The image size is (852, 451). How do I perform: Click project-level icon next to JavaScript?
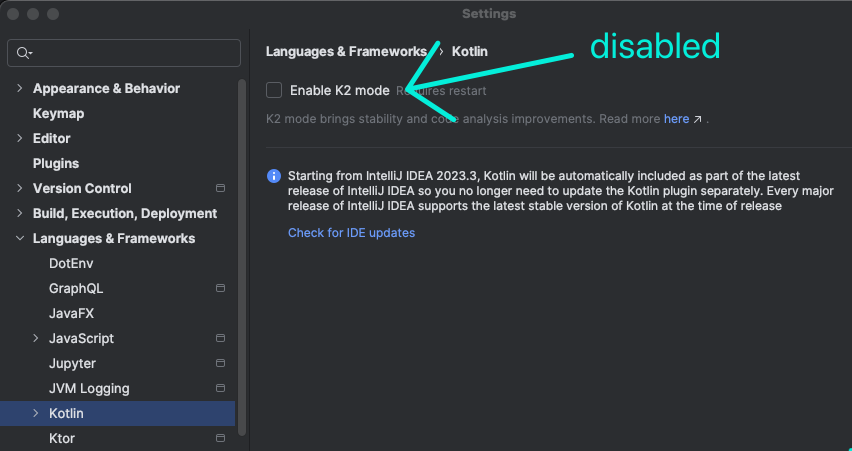[x=220, y=338]
